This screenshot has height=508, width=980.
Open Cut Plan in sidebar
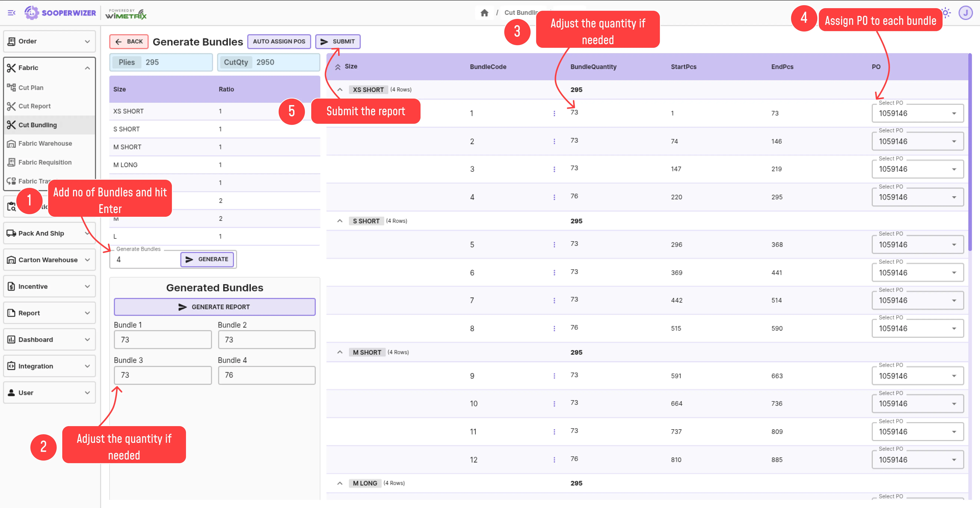coord(31,87)
